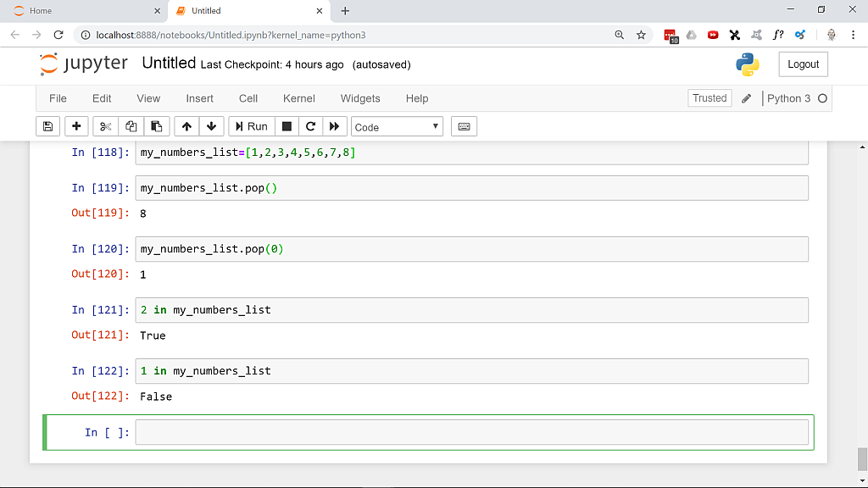Click the browser address bar URL
This screenshot has width=868, height=488.
click(x=231, y=35)
